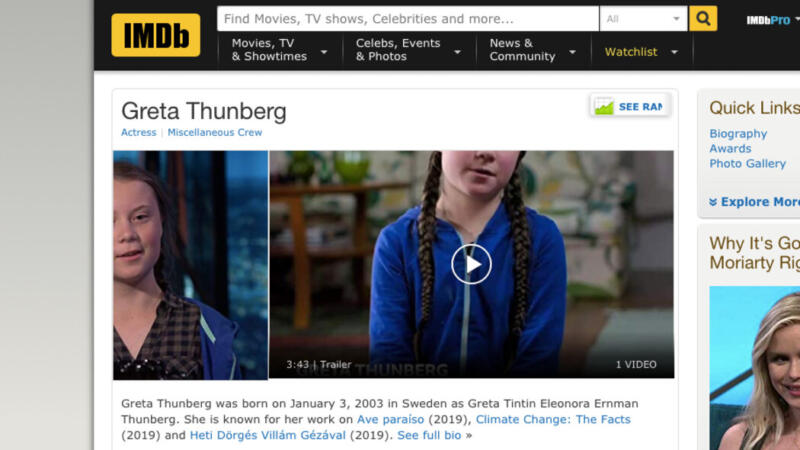Open Biography in Quick Links
This screenshot has height=450, width=800.
pyautogui.click(x=738, y=134)
